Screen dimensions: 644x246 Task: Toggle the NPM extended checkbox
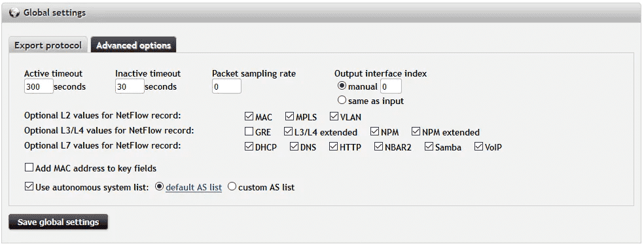tap(416, 132)
